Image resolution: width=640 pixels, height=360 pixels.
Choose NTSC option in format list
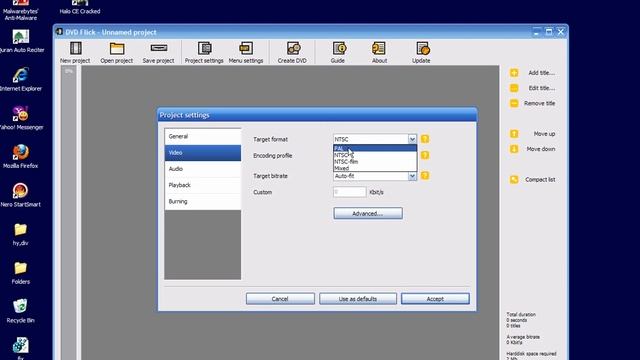375,155
